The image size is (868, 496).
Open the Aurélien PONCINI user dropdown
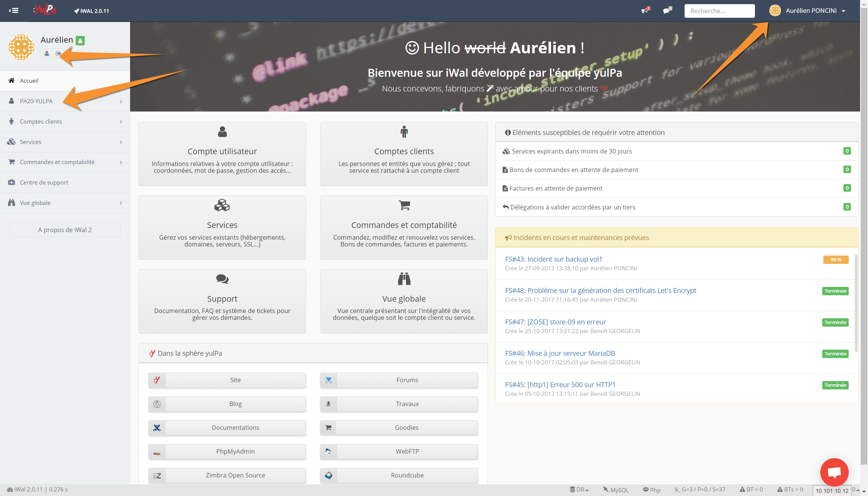click(807, 11)
